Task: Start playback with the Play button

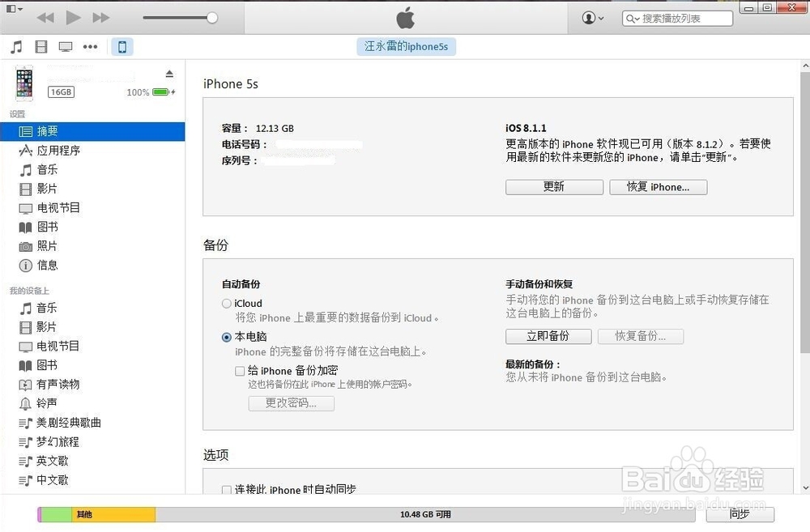Action: pos(74,18)
